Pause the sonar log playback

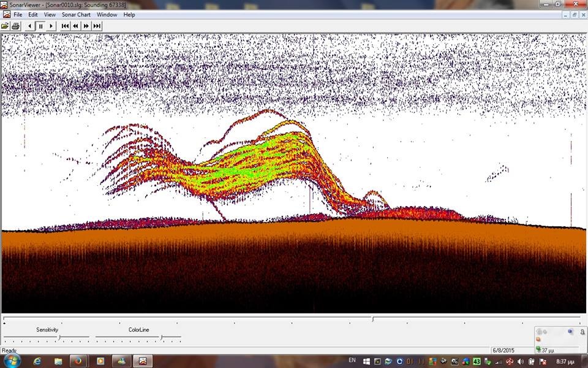pyautogui.click(x=40, y=26)
